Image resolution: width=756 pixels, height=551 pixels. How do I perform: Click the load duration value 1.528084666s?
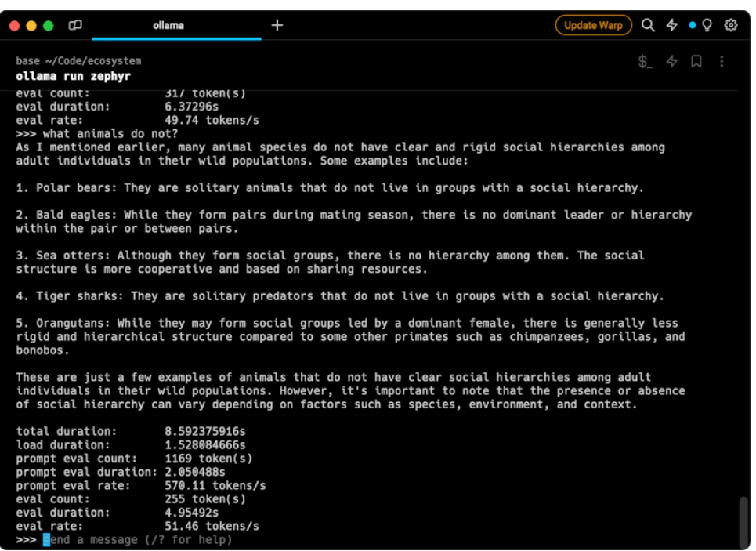(205, 445)
